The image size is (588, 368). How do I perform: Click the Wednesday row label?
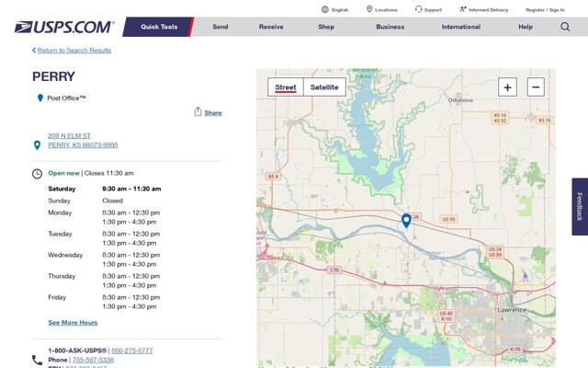[x=65, y=255]
